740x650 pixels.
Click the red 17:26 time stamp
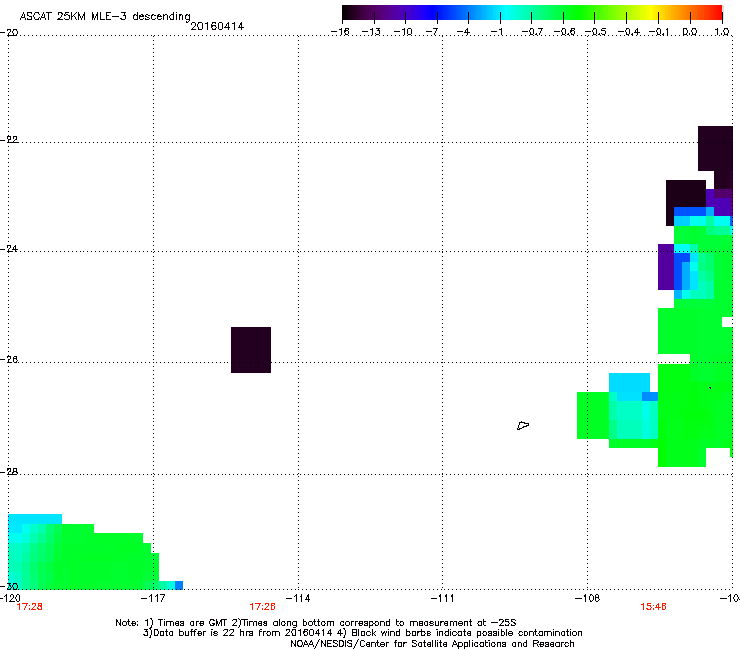pos(262,607)
